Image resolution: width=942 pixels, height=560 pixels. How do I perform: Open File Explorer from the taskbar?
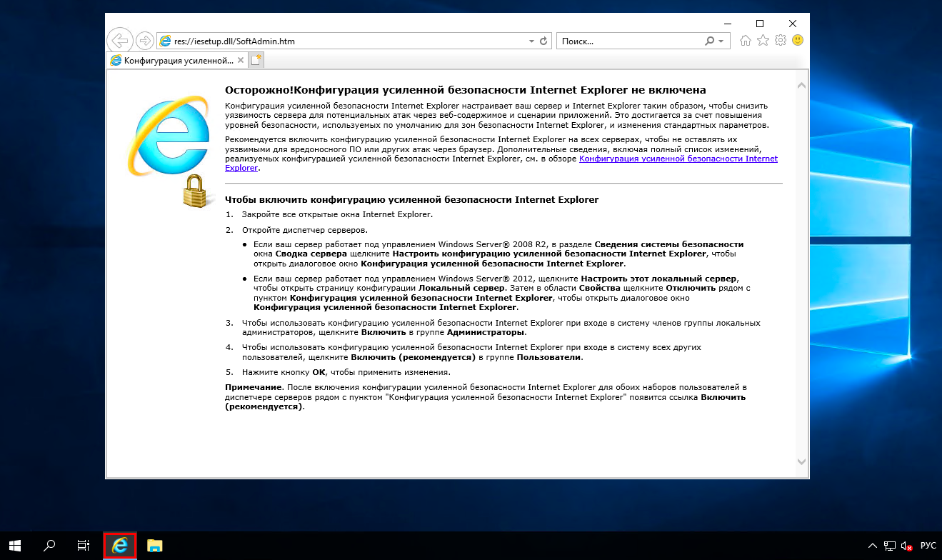[154, 546]
